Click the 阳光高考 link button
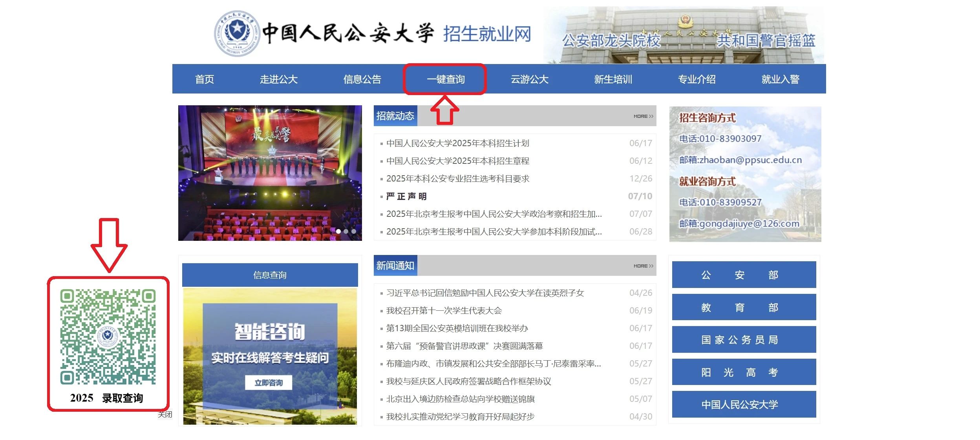The image size is (980, 440). click(744, 372)
